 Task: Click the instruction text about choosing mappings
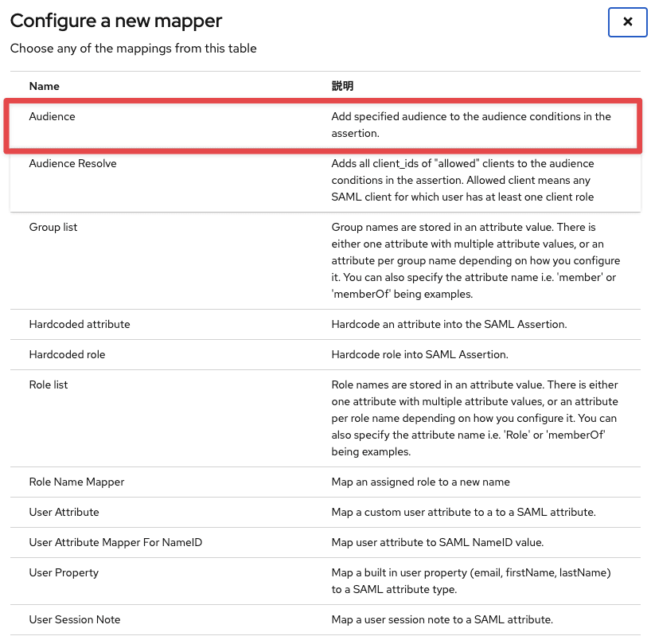point(133,49)
